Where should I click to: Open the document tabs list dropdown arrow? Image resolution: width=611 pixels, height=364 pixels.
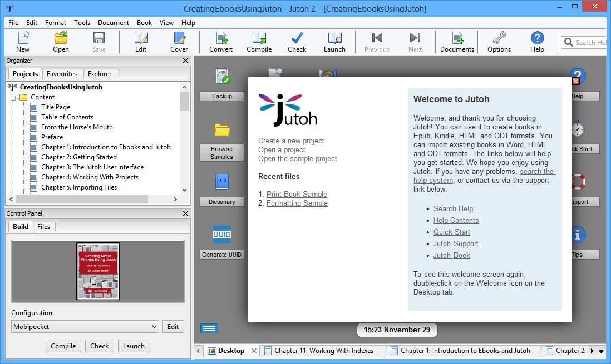601,351
